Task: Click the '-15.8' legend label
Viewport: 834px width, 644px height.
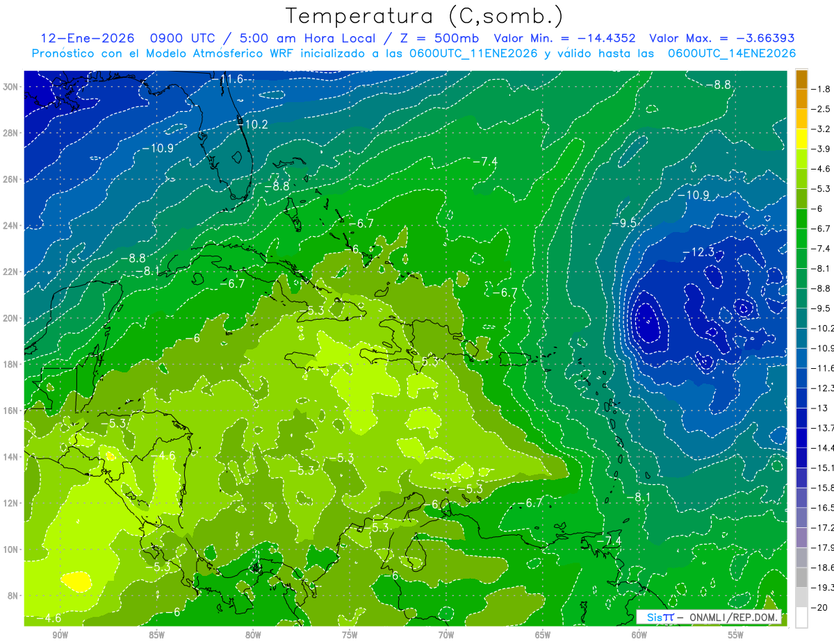Action: pos(823,488)
